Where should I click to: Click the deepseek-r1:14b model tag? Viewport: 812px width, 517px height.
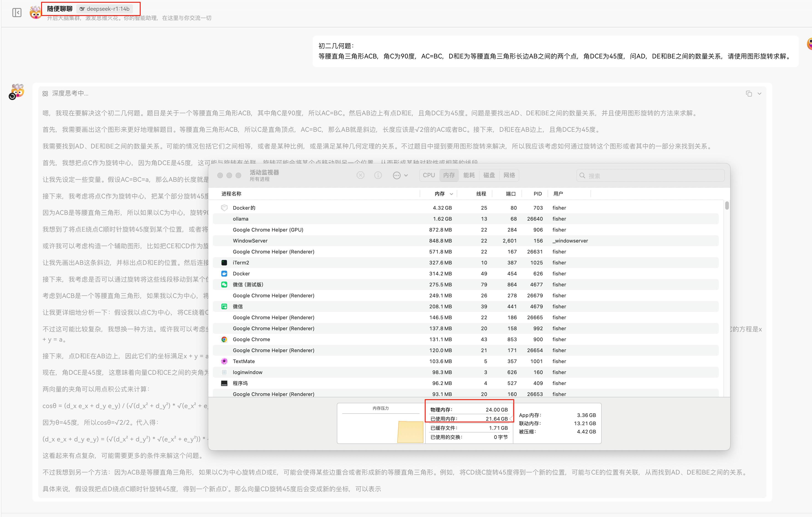105,9
